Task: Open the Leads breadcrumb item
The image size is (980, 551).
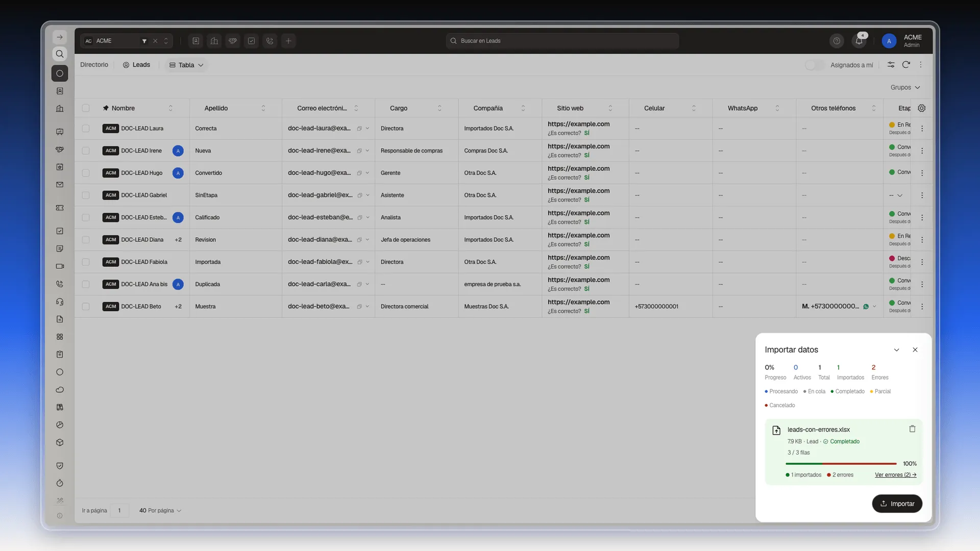Action: (136, 65)
